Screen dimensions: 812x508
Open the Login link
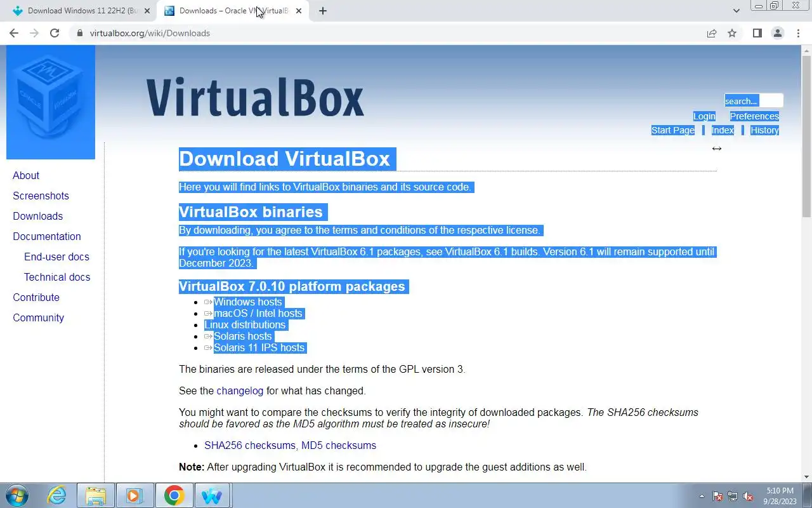(x=704, y=116)
